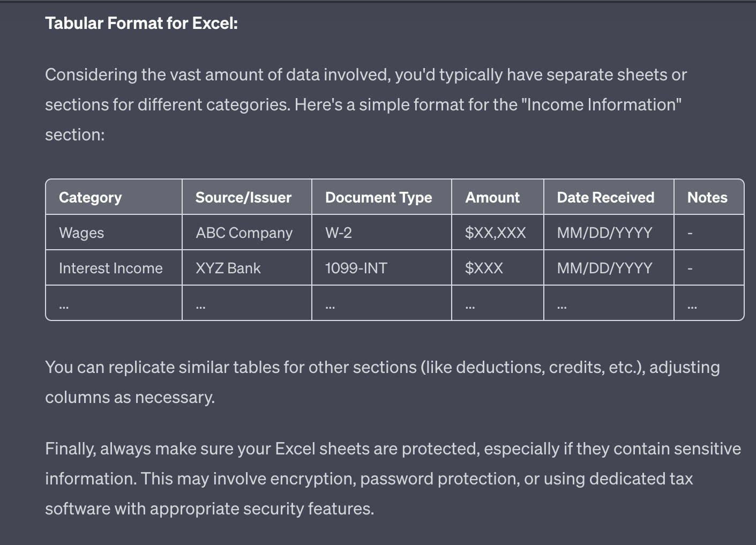
Task: Click the $XXX amount cell
Action: pos(484,268)
